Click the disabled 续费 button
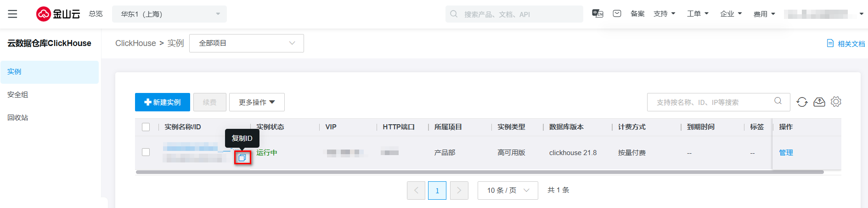868x208 pixels. coord(210,102)
